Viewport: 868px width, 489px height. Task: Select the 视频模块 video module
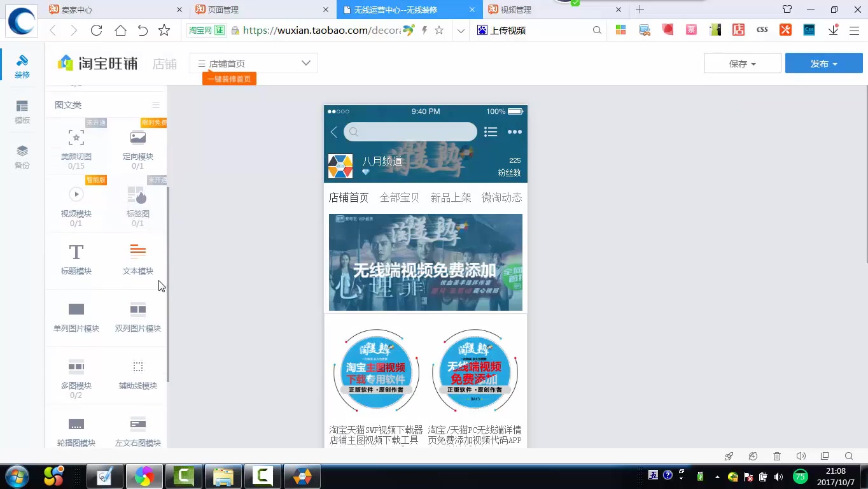coord(76,204)
